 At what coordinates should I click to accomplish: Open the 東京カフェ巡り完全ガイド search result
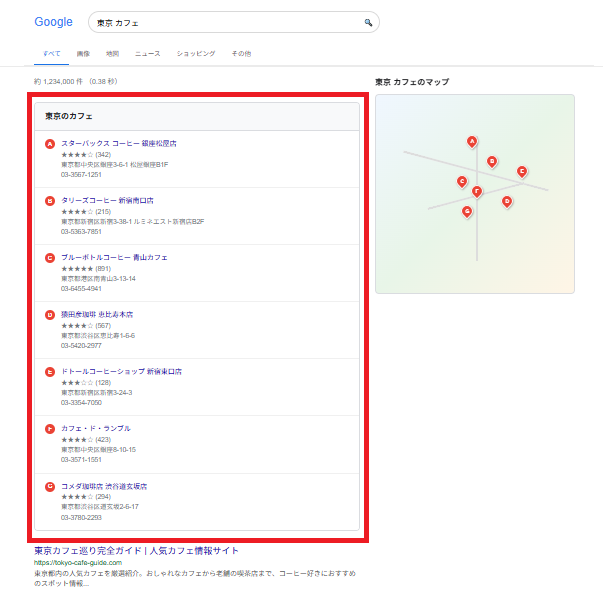[x=136, y=551]
